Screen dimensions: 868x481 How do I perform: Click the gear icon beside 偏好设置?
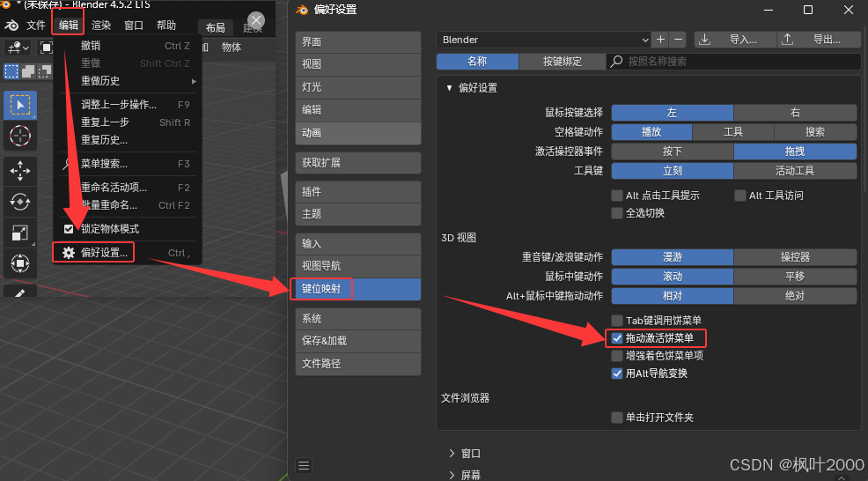(69, 253)
